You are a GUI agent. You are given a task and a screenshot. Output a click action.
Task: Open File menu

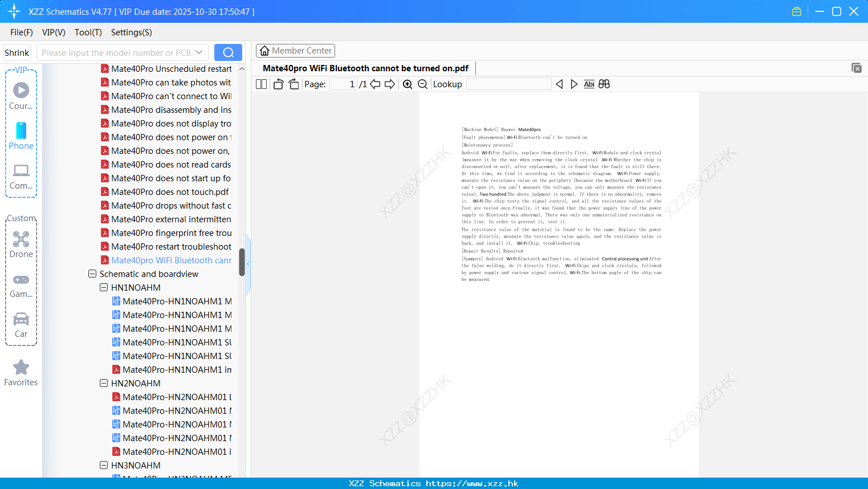(x=22, y=32)
